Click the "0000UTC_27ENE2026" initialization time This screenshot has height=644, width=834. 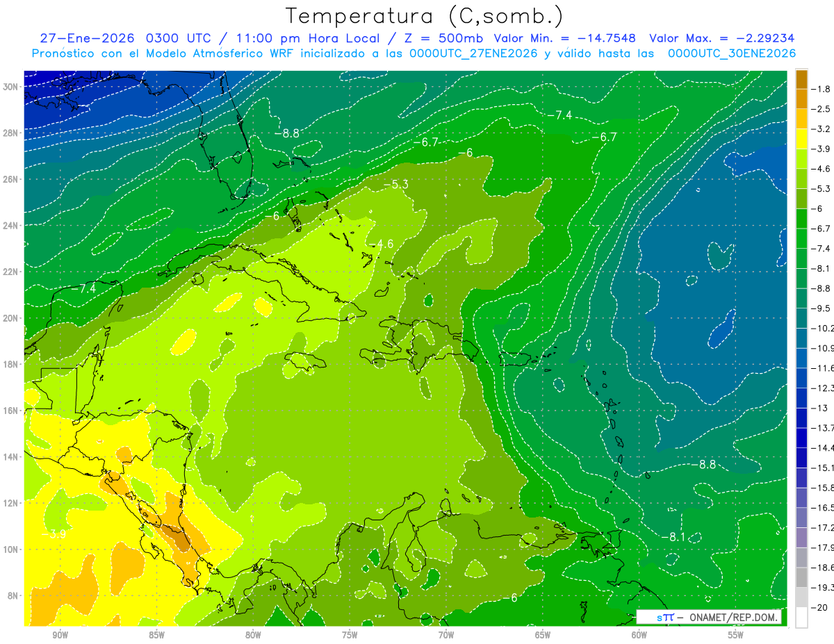473,53
